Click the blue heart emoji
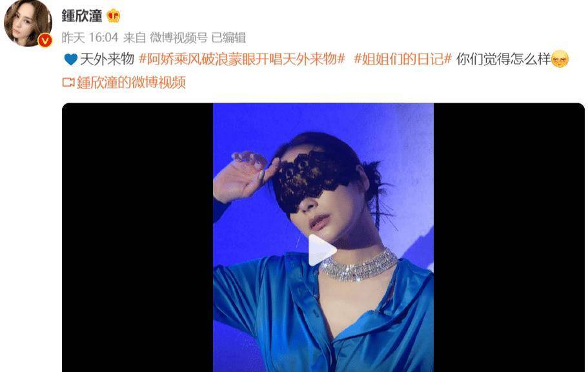The width and height of the screenshot is (588, 372). pyautogui.click(x=70, y=59)
